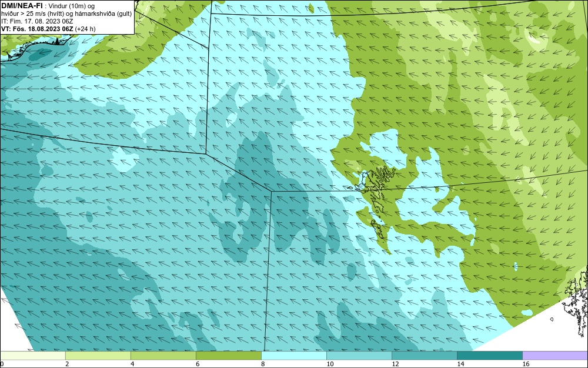Screen dimensions: 588x368
Task: Click the '(+24 h)' forecast offset text
Action: 85,29
